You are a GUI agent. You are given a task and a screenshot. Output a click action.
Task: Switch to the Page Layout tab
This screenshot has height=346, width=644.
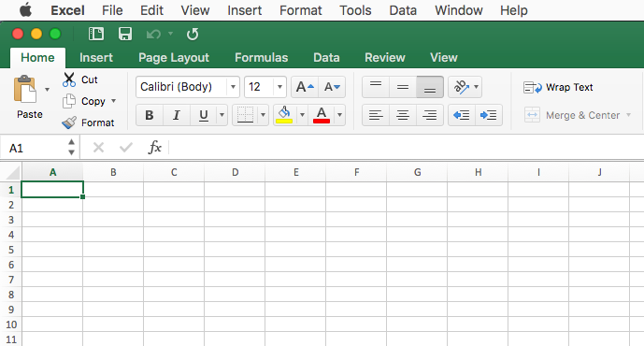(x=174, y=58)
